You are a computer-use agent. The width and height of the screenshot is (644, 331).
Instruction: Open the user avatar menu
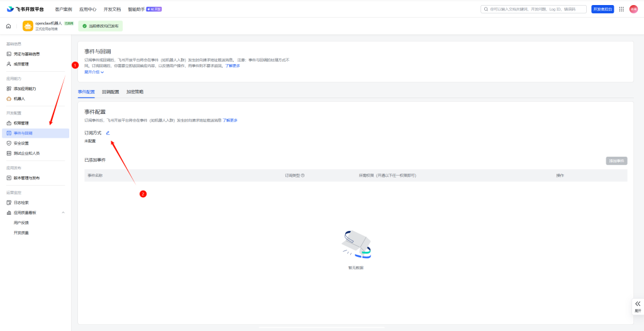[x=633, y=9]
